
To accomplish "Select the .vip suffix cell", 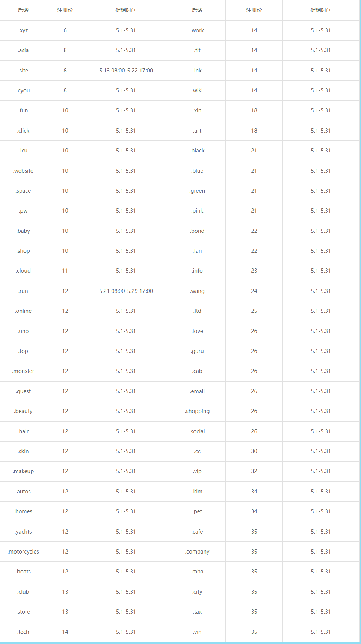I will tap(197, 471).
